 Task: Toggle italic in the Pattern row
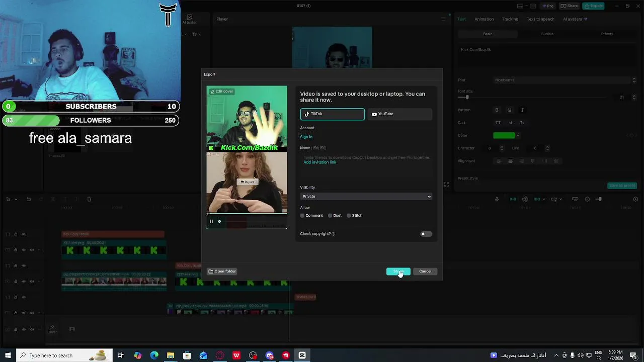(522, 110)
